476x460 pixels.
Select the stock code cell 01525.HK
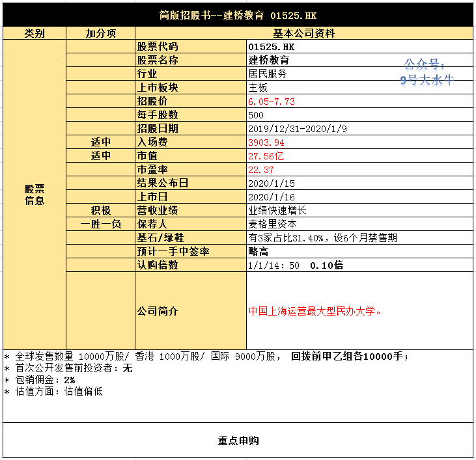359,46
